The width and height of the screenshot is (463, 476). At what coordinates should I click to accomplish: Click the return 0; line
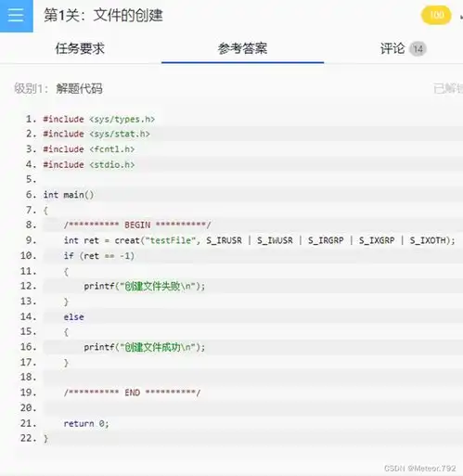[86, 423]
